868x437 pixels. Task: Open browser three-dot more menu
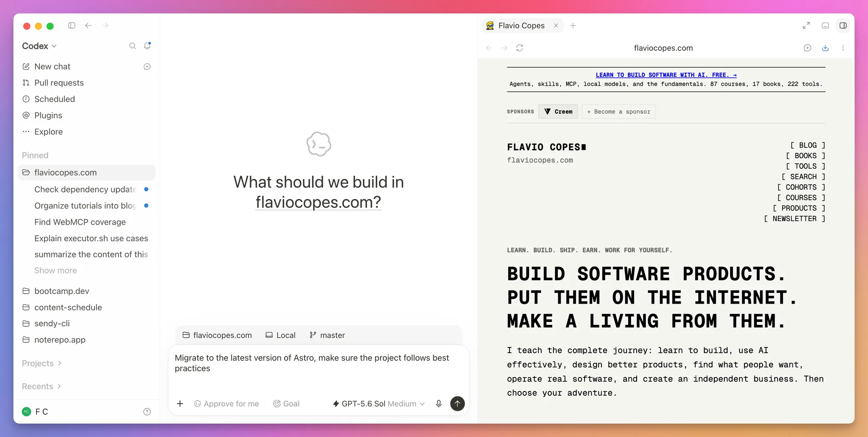point(843,48)
